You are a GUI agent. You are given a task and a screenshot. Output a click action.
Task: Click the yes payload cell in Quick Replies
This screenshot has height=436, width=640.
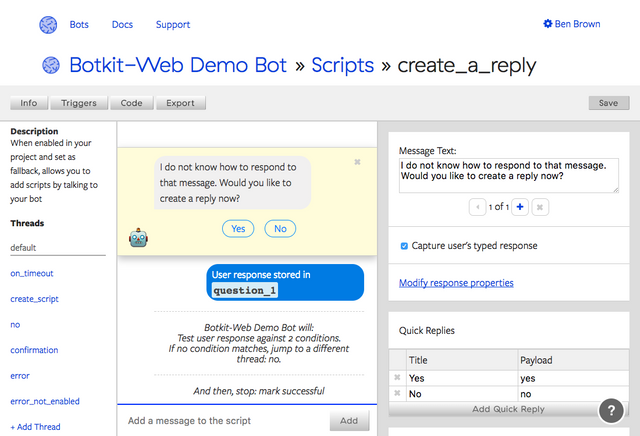[x=573, y=378]
